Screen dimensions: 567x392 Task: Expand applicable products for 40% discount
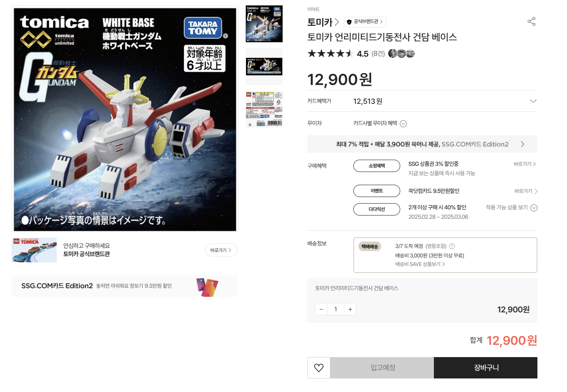pos(534,208)
